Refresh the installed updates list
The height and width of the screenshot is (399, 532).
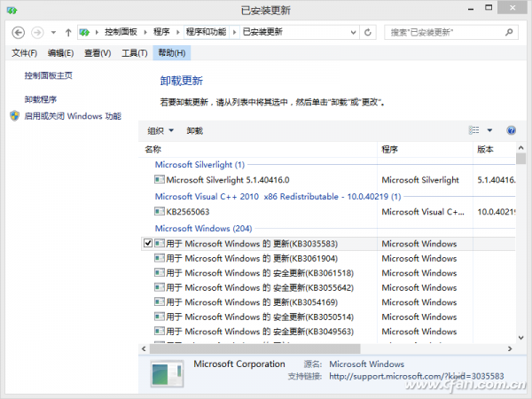coord(368,33)
